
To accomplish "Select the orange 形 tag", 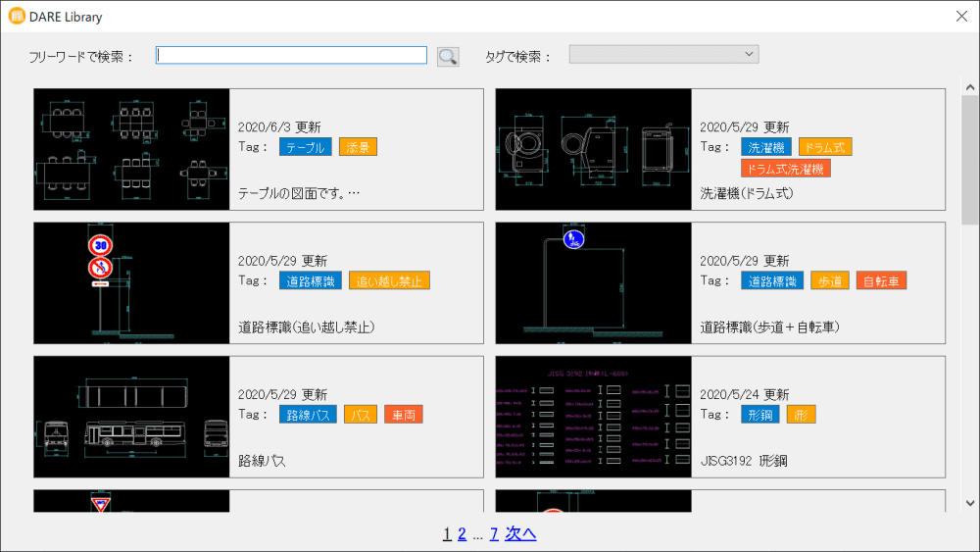I will 802,415.
